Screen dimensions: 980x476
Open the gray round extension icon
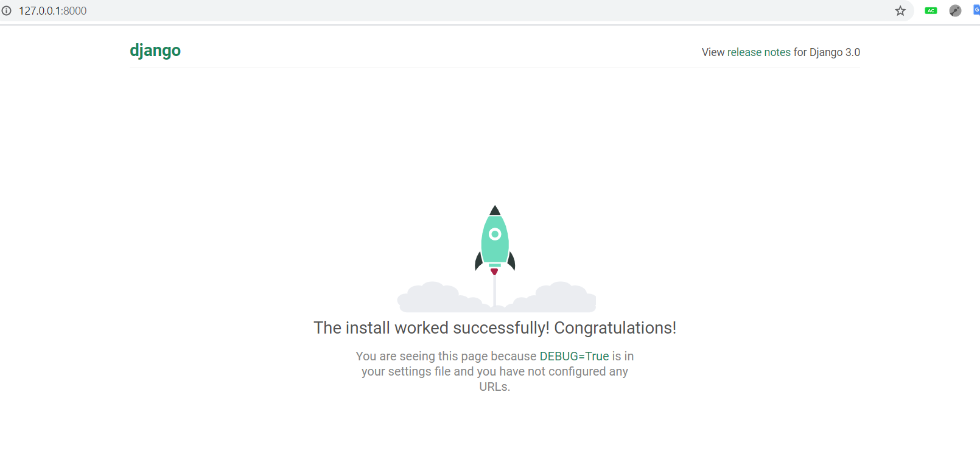[955, 11]
